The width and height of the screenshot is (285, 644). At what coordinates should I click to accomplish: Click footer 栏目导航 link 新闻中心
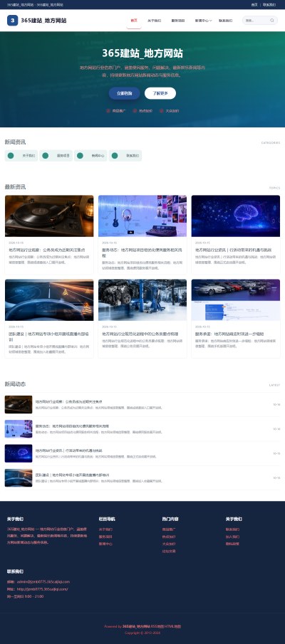click(105, 544)
